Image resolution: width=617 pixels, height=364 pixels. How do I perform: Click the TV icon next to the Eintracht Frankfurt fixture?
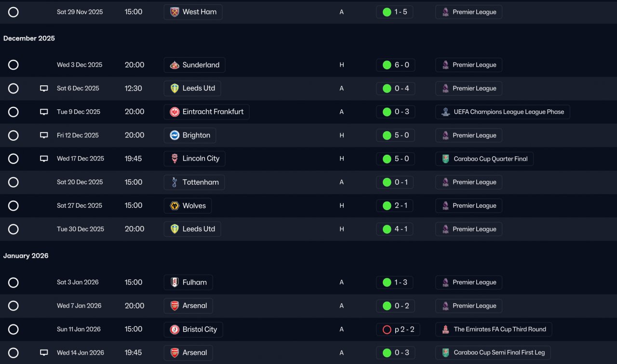44,112
